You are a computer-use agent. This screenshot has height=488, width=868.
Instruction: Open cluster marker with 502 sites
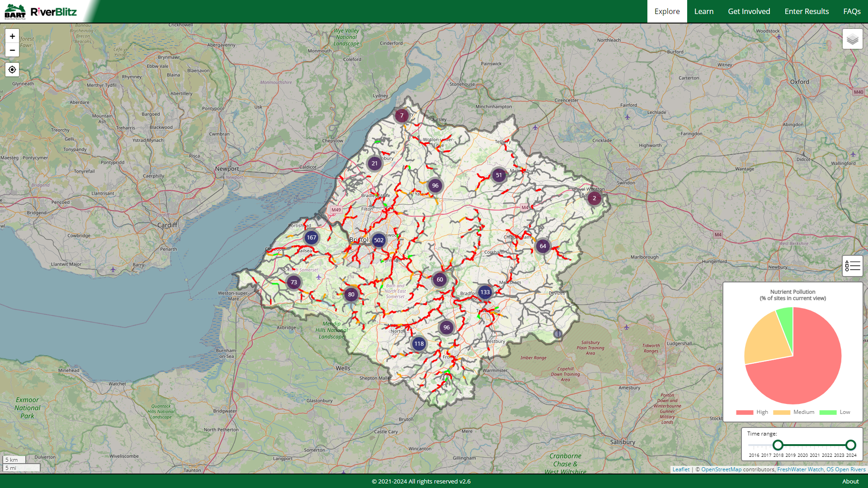pos(379,240)
